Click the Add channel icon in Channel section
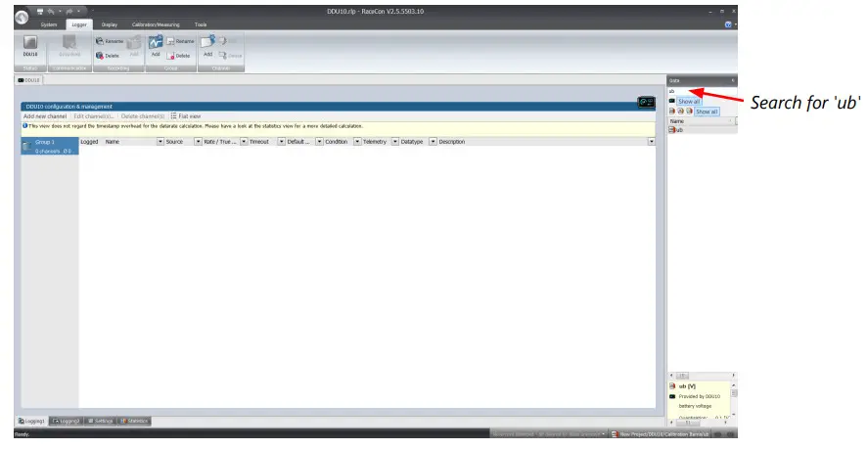Viewport: 868px width, 449px height. [207, 42]
